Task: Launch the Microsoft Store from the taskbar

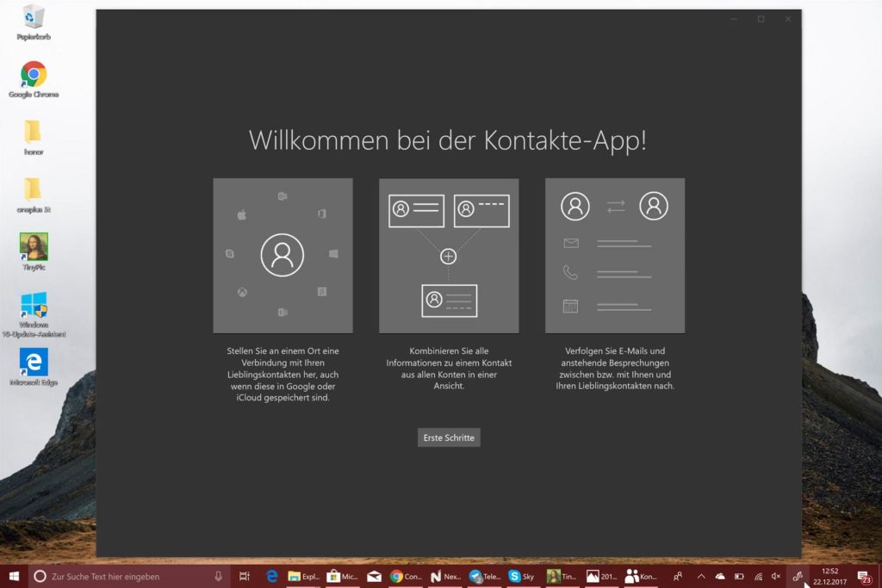Action: click(x=334, y=576)
